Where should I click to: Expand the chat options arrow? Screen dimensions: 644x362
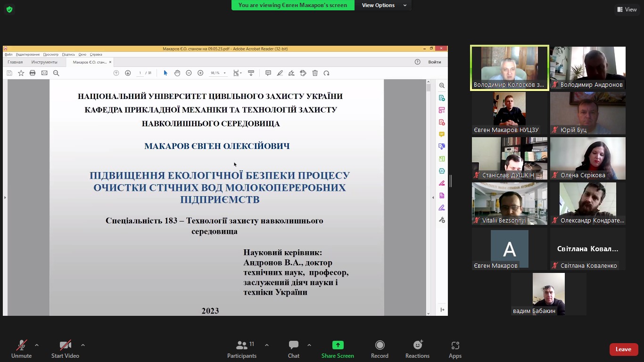309,345
